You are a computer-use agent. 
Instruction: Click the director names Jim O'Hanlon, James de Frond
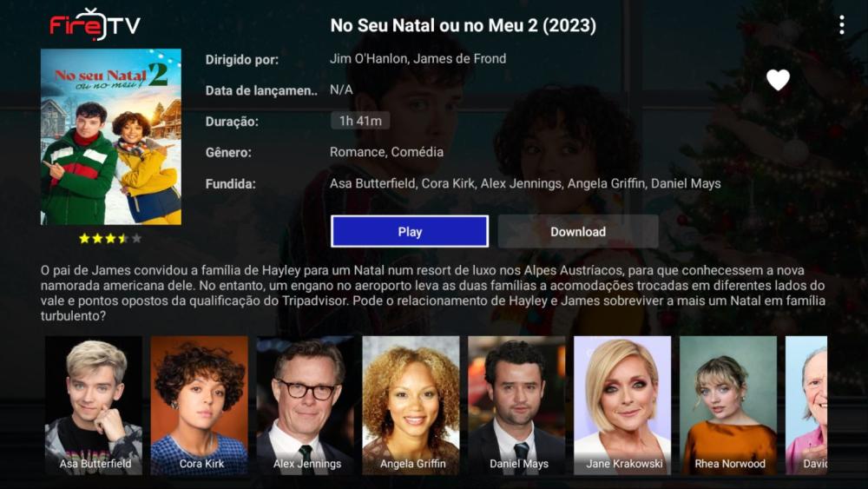click(x=418, y=59)
